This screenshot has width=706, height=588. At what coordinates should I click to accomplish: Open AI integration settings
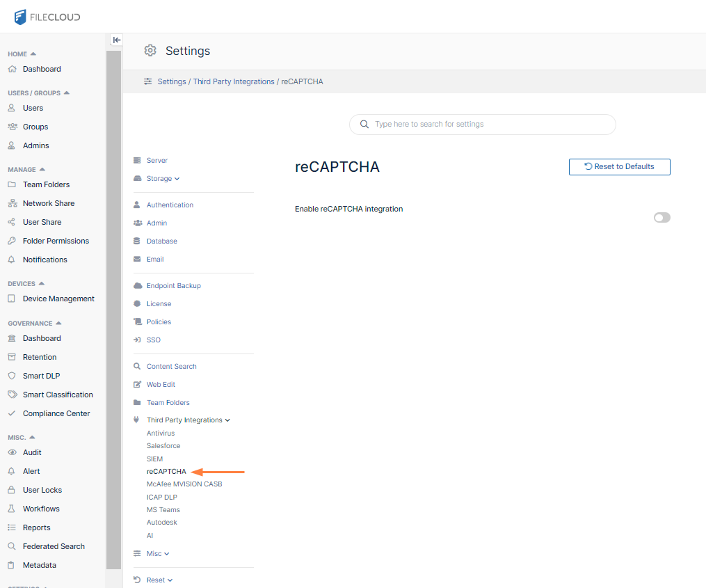tap(150, 535)
